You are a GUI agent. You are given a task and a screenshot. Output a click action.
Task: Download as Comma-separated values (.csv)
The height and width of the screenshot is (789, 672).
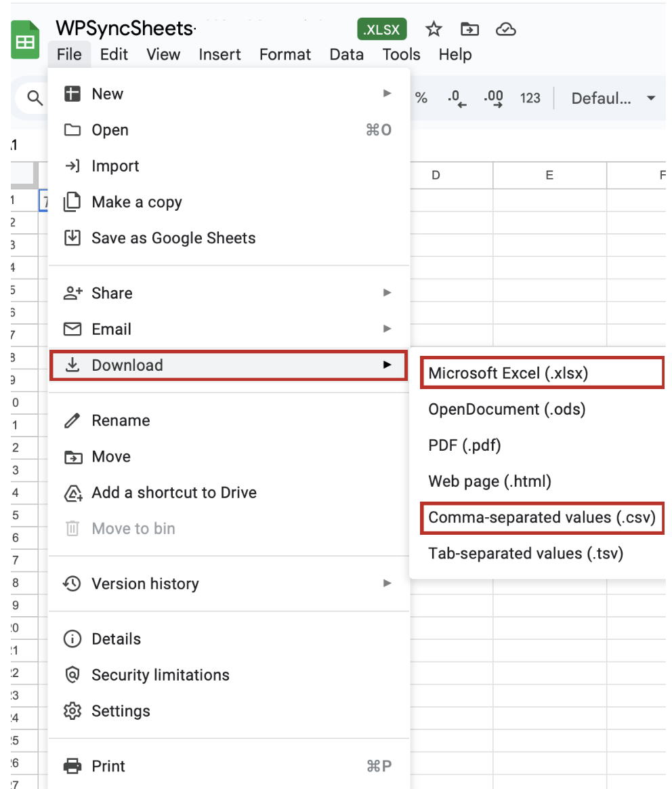coord(541,518)
